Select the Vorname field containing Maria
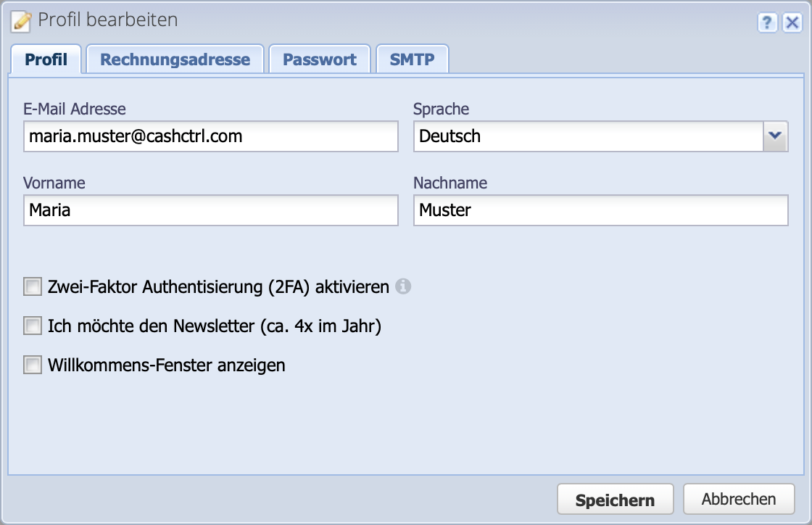Screen dimensions: 812x525 pos(210,210)
